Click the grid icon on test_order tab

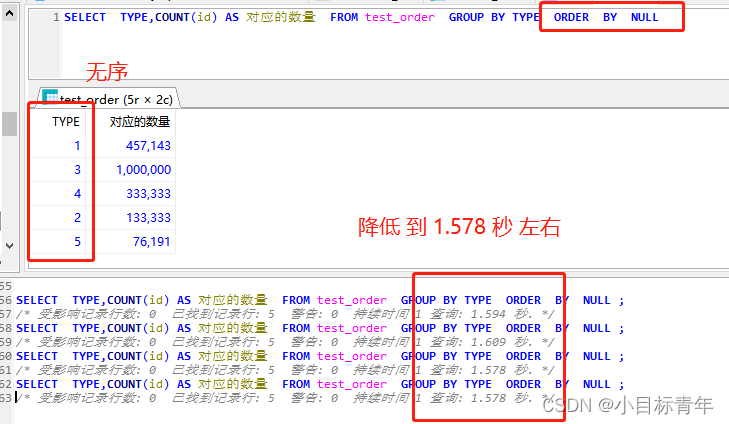[50, 97]
